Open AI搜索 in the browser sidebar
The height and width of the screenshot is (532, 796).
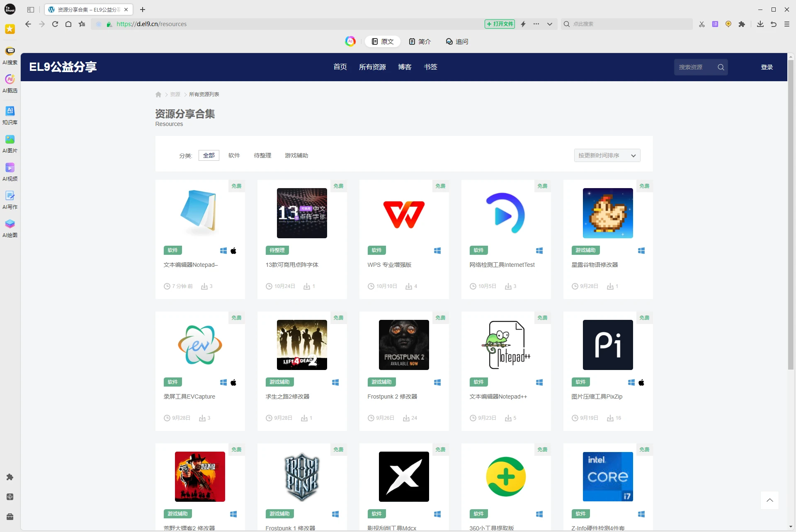tap(10, 56)
